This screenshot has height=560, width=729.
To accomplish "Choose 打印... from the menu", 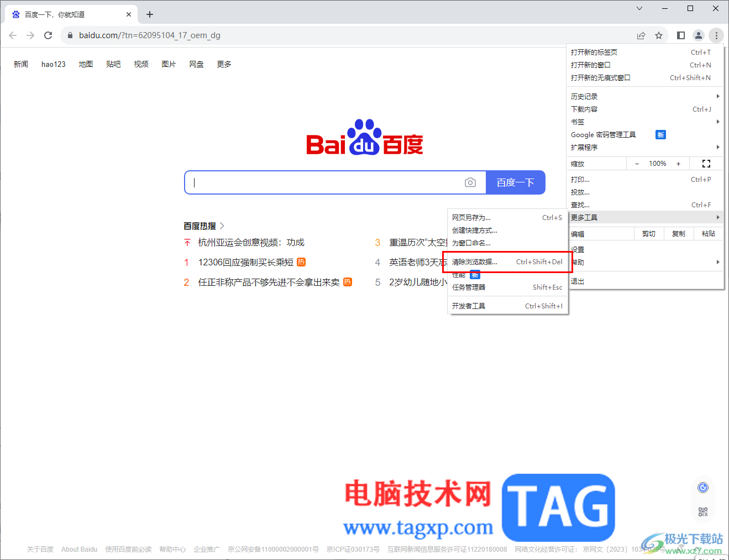I will click(646, 179).
